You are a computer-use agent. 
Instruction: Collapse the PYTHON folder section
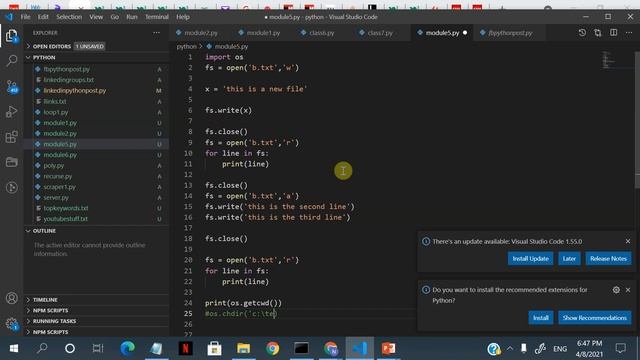click(x=96, y=58)
